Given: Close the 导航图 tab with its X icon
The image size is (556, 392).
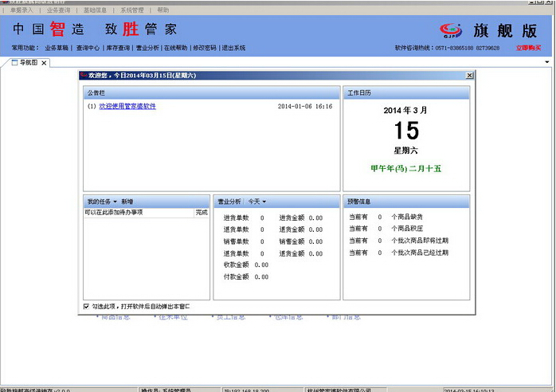Looking at the screenshot, I should [44, 62].
